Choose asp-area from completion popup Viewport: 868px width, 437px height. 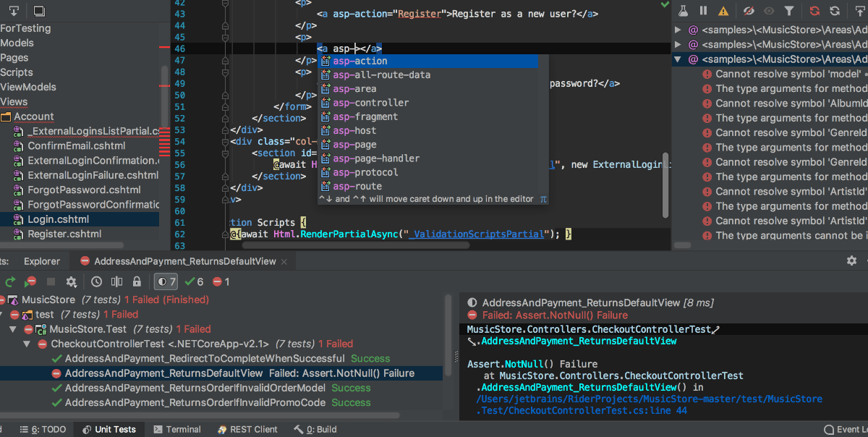pos(428,89)
